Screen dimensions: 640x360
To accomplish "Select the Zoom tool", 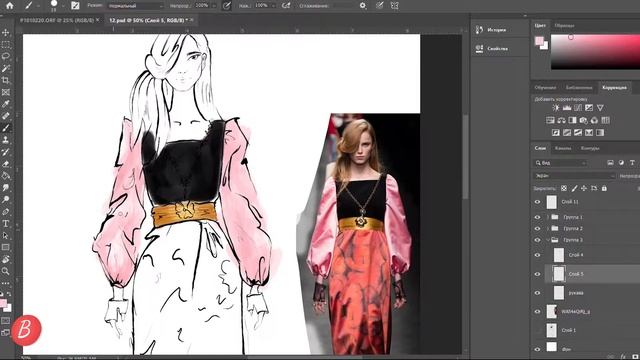I will pos(6,271).
